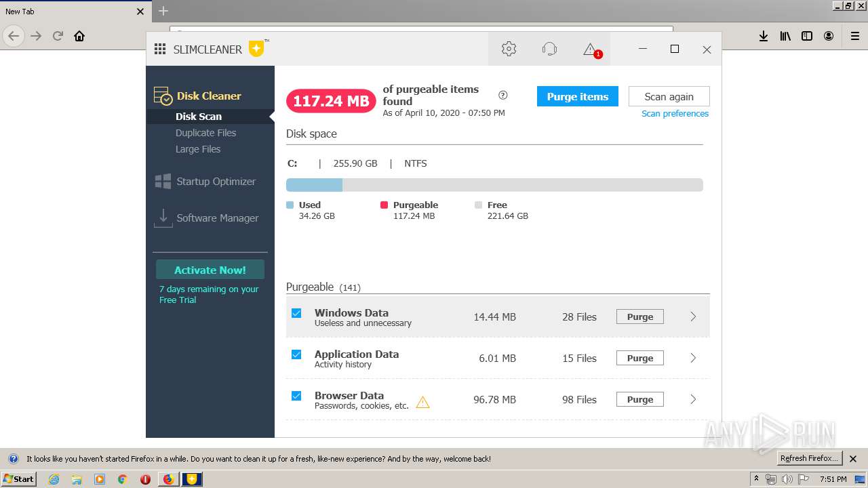Viewport: 868px width, 488px height.
Task: Dismiss the Firefox refresh notification bar
Action: click(x=853, y=459)
